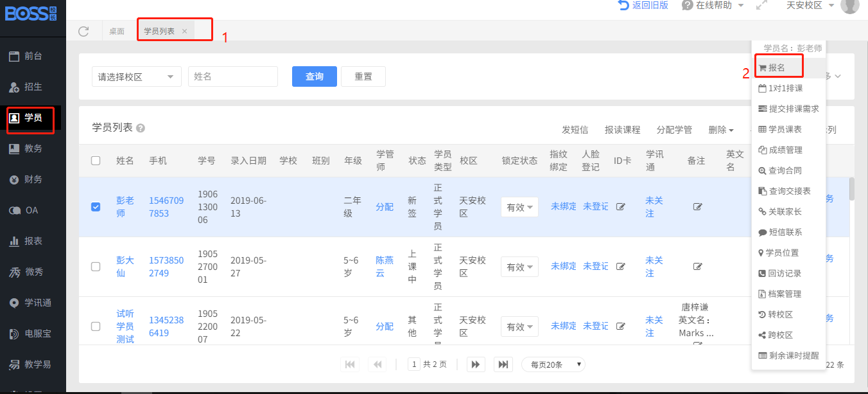Image resolution: width=868 pixels, height=394 pixels.
Task: Expand the 天安校区 account dropdown
Action: point(810,5)
